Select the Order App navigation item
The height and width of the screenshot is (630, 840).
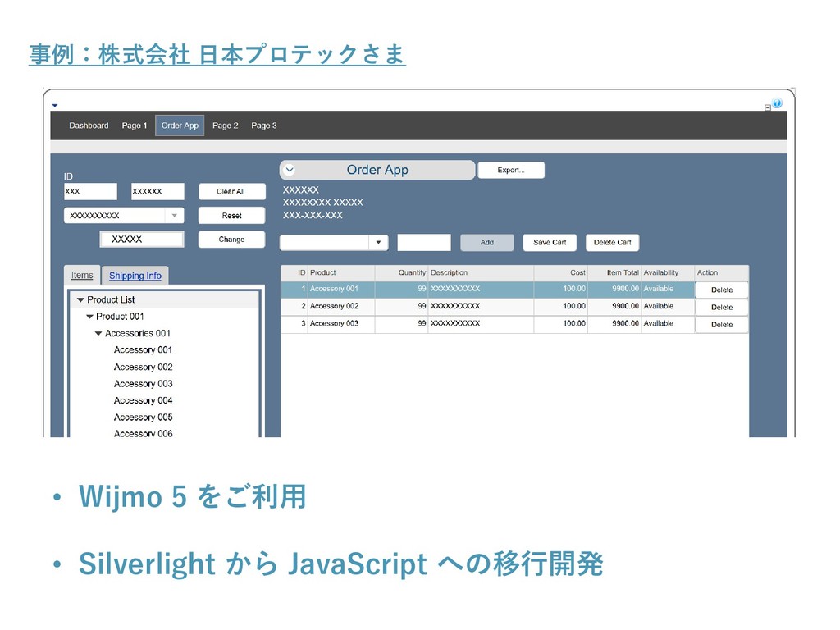(180, 126)
